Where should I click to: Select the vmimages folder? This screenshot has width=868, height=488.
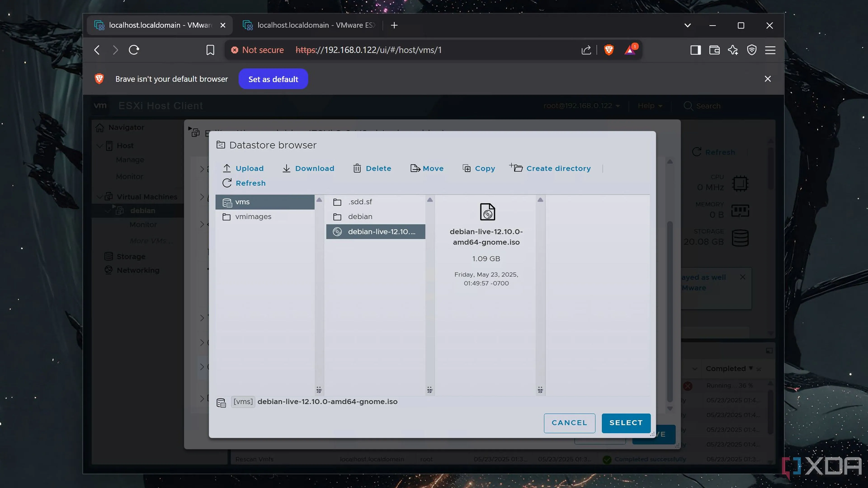pos(265,217)
